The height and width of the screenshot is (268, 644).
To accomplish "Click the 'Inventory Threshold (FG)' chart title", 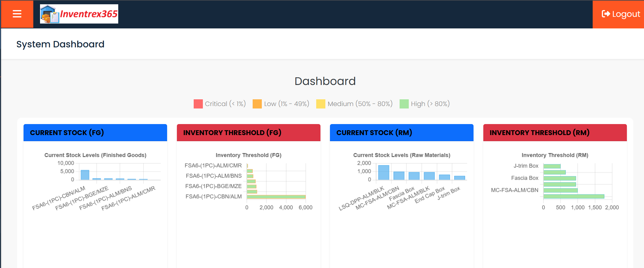I will tap(249, 155).
